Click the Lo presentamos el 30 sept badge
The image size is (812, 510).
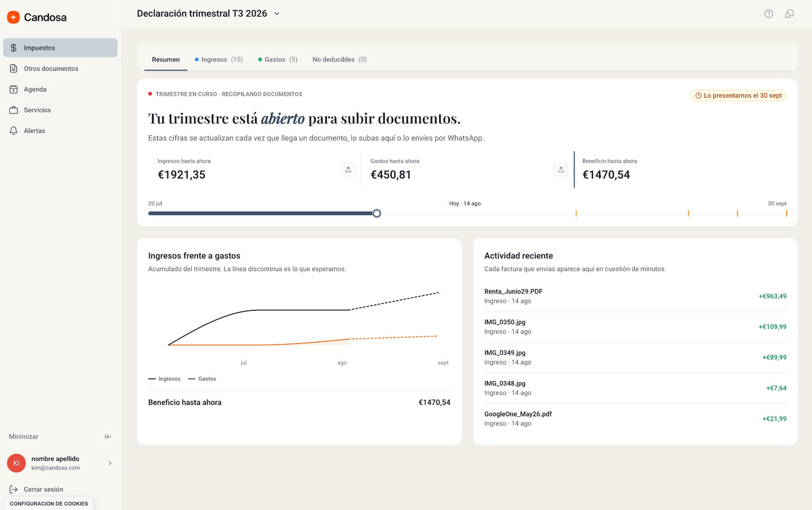click(x=738, y=95)
